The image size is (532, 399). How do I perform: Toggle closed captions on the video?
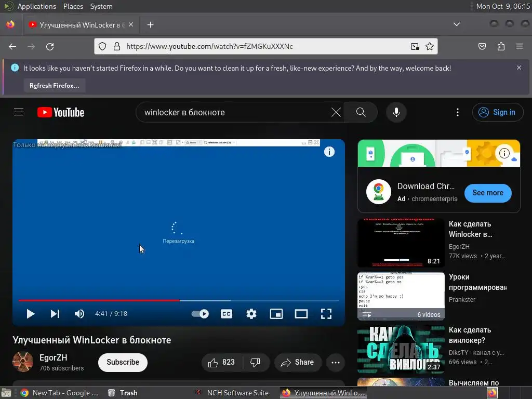click(227, 314)
